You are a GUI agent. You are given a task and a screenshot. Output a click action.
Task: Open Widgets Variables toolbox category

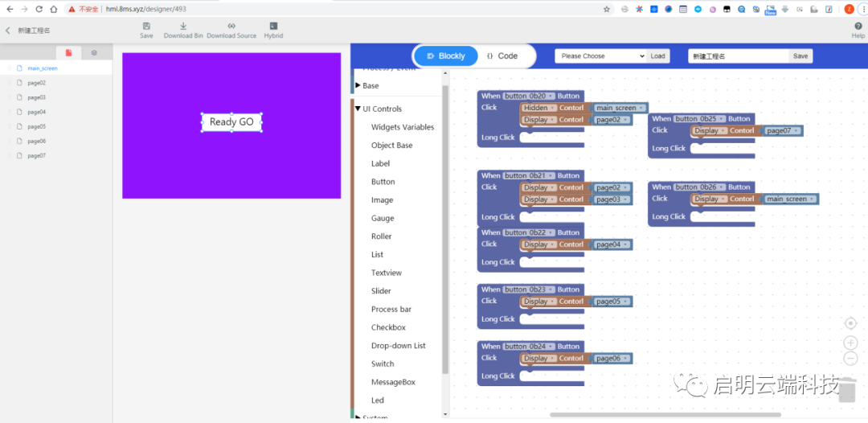click(403, 127)
